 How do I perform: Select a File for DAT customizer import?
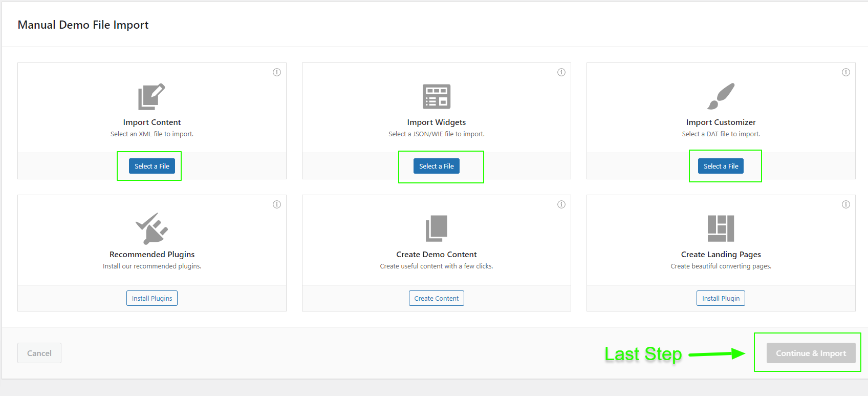[x=721, y=166]
